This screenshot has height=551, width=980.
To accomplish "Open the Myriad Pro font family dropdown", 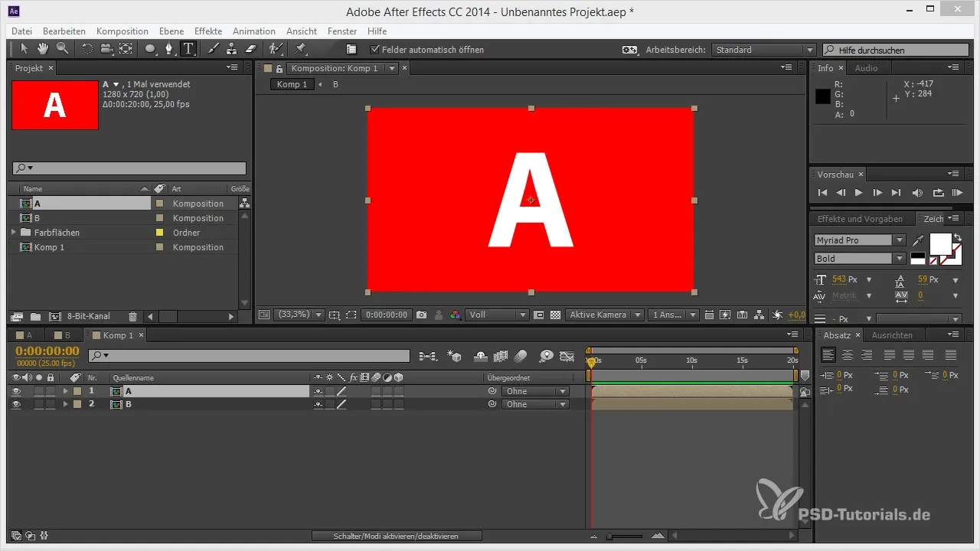I will 860,240.
